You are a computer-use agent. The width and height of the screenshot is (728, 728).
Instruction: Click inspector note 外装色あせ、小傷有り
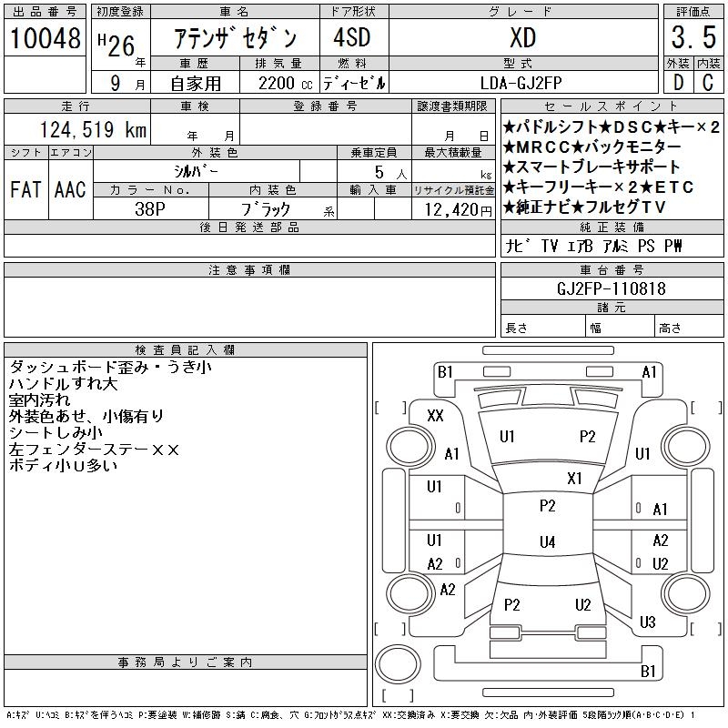click(x=86, y=416)
